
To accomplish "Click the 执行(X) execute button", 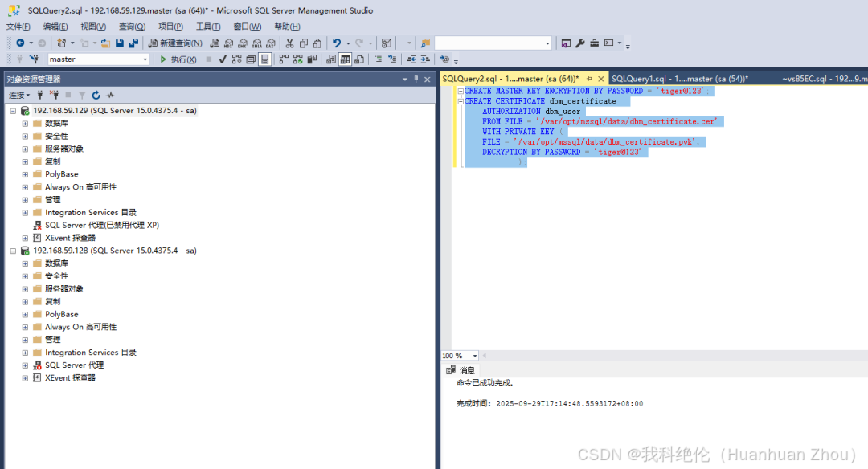I will pos(178,59).
